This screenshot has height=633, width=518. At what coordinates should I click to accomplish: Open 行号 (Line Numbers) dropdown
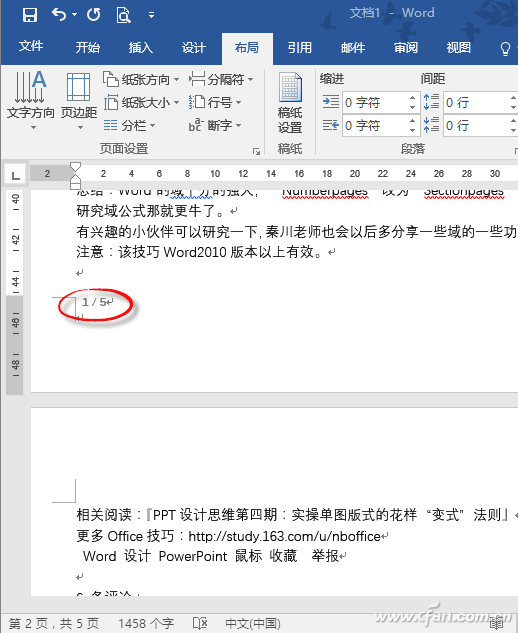[x=215, y=103]
